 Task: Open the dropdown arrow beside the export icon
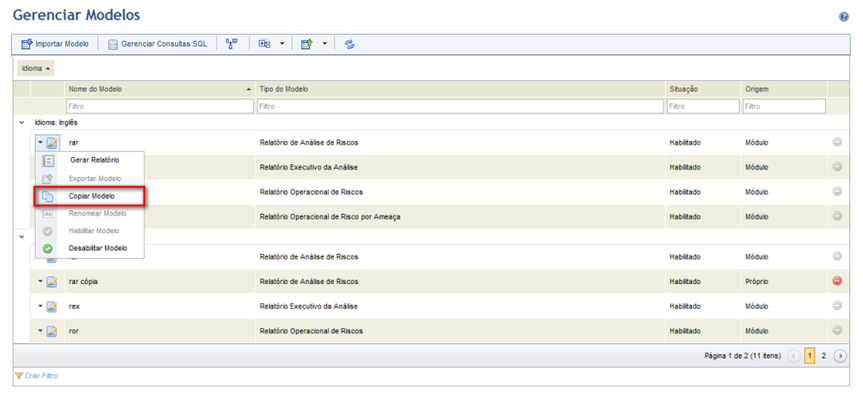325,44
